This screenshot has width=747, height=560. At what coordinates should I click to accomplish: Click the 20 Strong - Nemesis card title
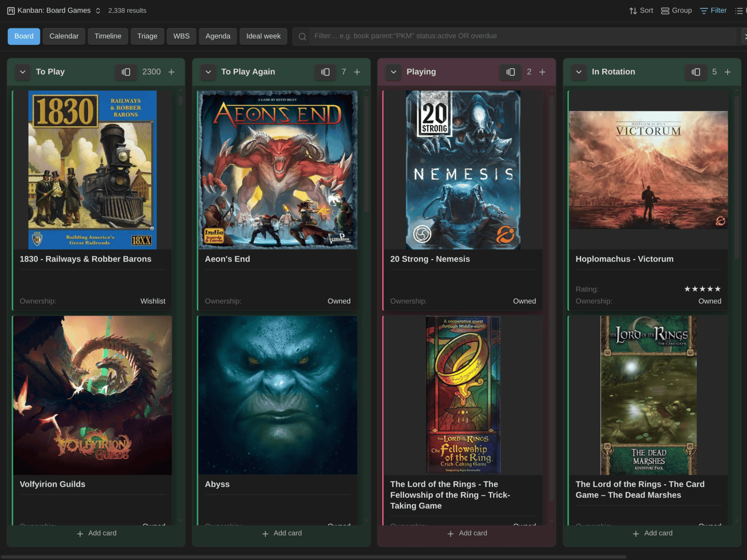click(x=430, y=259)
